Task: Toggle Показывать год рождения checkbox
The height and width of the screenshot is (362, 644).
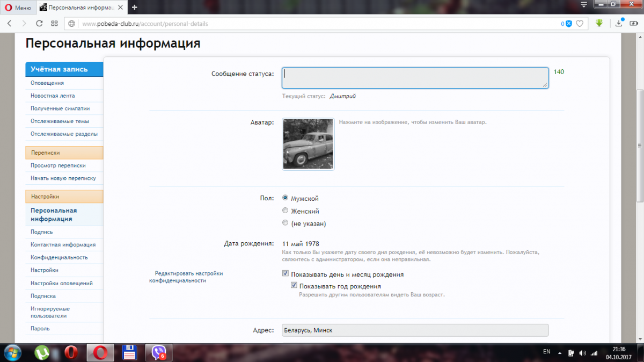Action: pyautogui.click(x=294, y=286)
